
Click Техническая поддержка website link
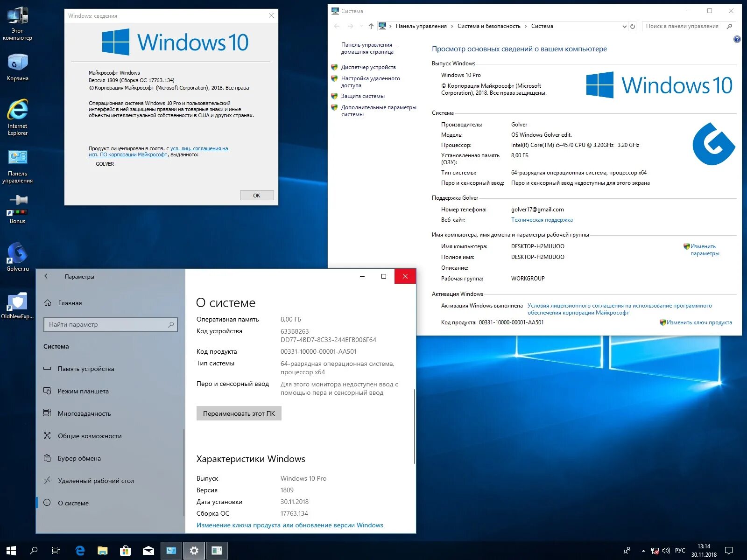click(542, 220)
